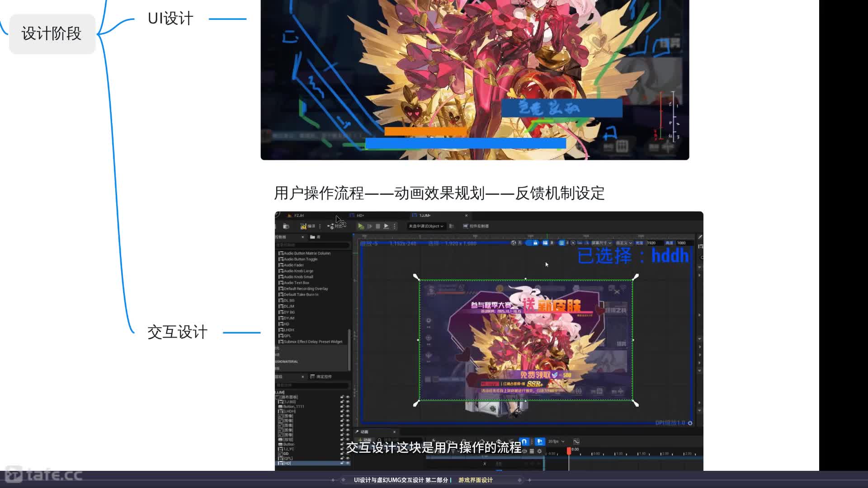Click the red timeline playhead marker
This screenshot has height=488, width=868.
569,450
